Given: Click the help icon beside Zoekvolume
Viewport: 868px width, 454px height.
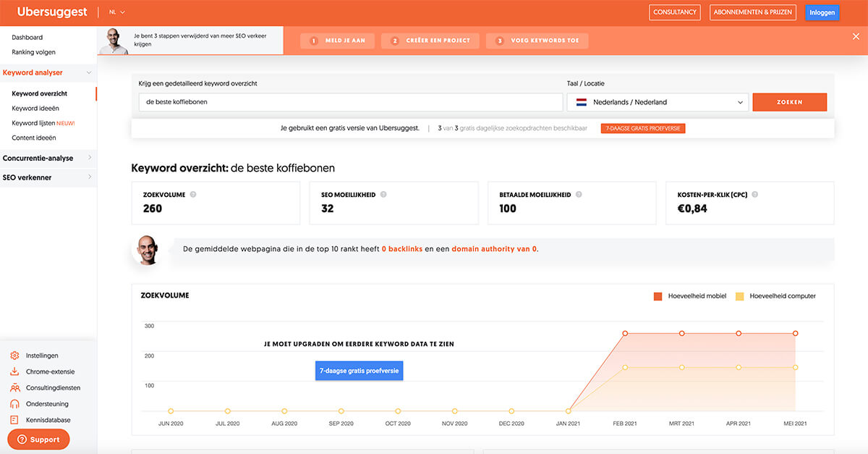Looking at the screenshot, I should tap(193, 195).
